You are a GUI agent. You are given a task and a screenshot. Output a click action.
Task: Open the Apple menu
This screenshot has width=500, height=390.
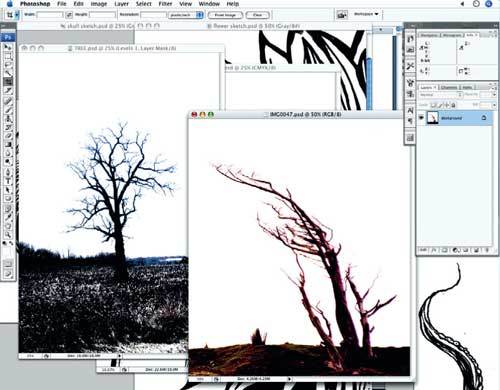point(10,4)
